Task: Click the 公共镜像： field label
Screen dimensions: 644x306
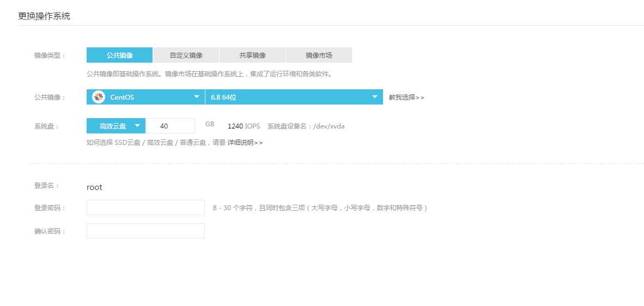Action: 50,97
